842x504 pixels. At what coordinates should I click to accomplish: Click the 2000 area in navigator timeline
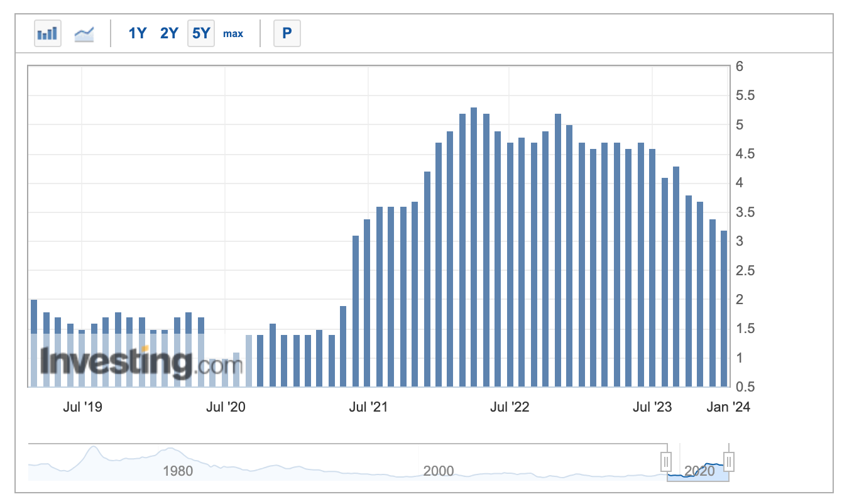point(439,471)
